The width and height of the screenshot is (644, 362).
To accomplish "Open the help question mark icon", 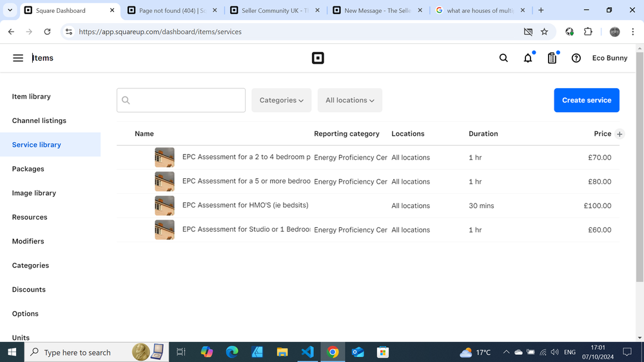I will click(576, 58).
